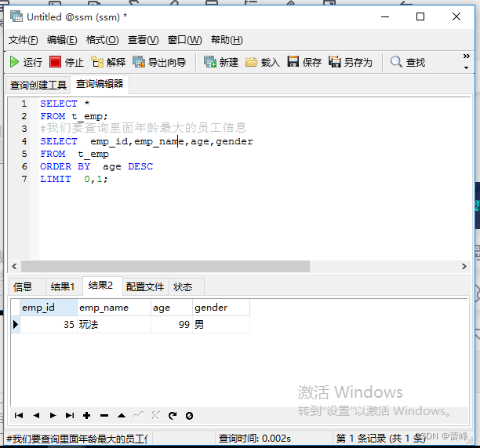Click SELECT * on line 1
The height and width of the screenshot is (448, 480).
click(x=65, y=104)
